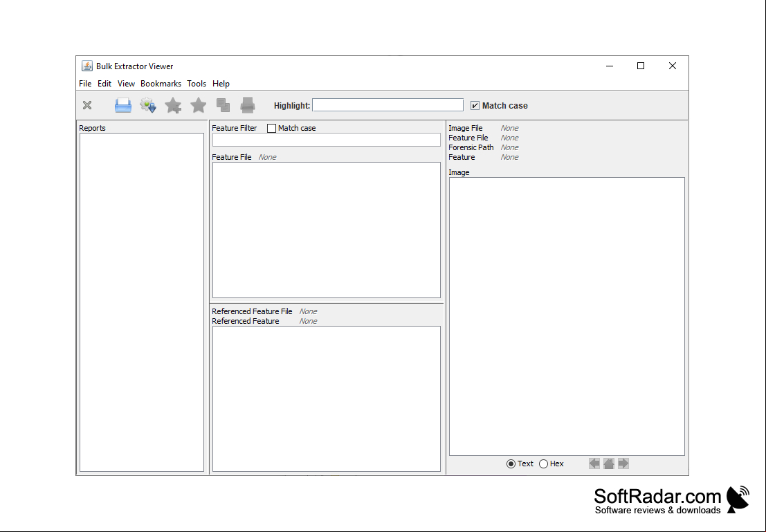Click the "Bulk Extractor Viewer" title text
766x532 pixels.
point(135,66)
